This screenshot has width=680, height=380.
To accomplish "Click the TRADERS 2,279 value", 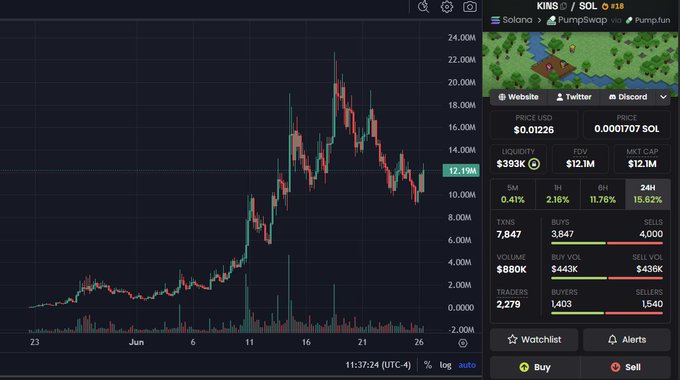I will pos(508,304).
